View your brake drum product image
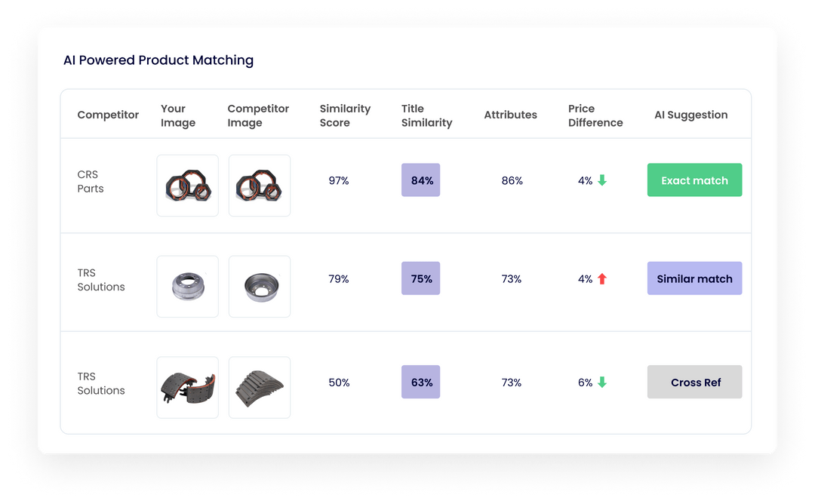815x504 pixels. 188,286
